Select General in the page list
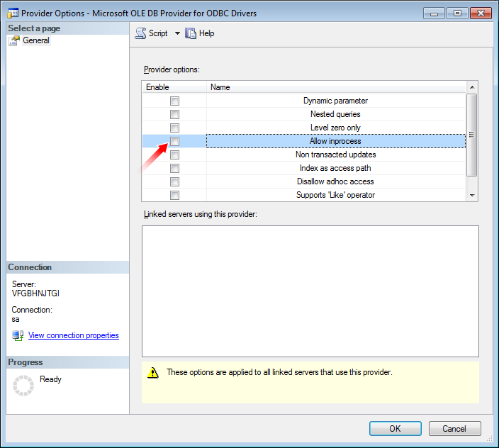Screen dimensions: 499x448 [36, 40]
